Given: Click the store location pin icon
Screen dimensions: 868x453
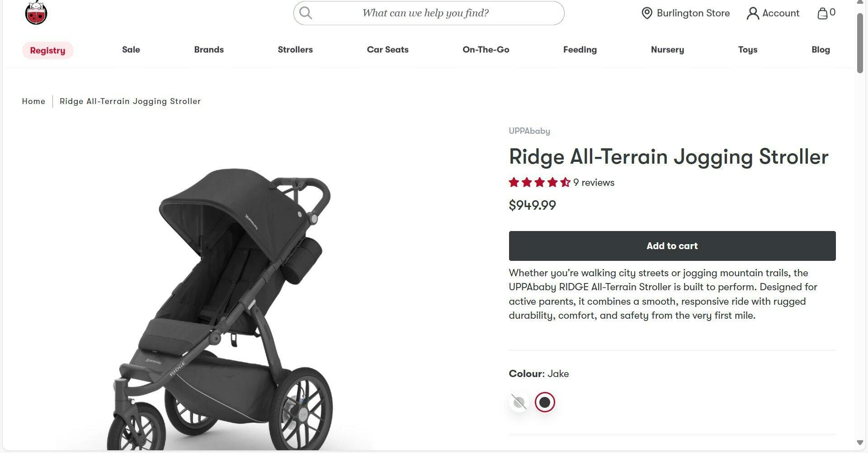Looking at the screenshot, I should (646, 13).
